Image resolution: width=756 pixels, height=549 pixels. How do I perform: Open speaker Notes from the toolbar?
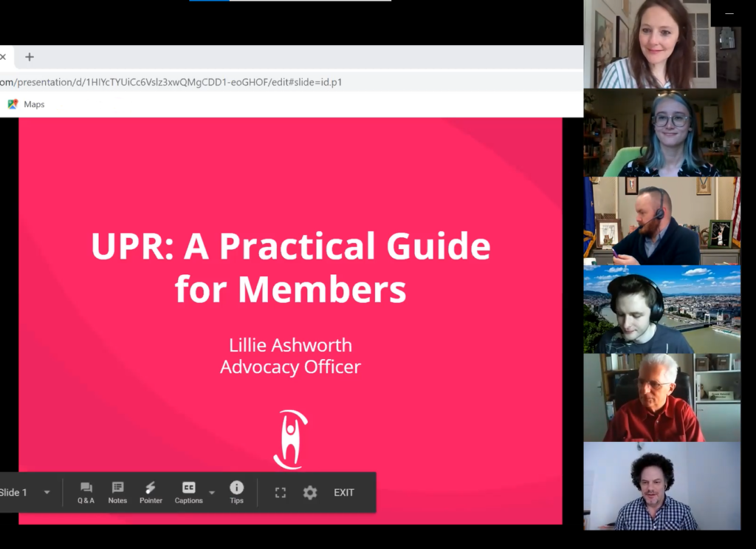(117, 492)
